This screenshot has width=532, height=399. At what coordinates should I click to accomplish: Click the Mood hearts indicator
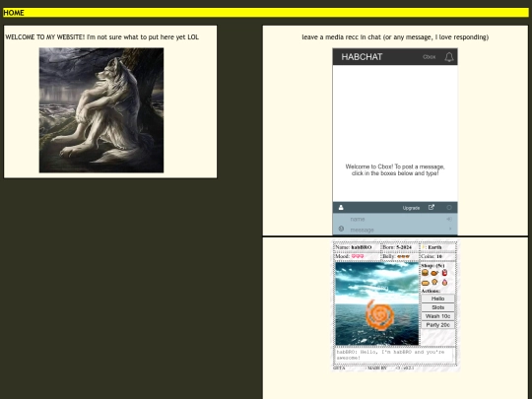coord(350,256)
